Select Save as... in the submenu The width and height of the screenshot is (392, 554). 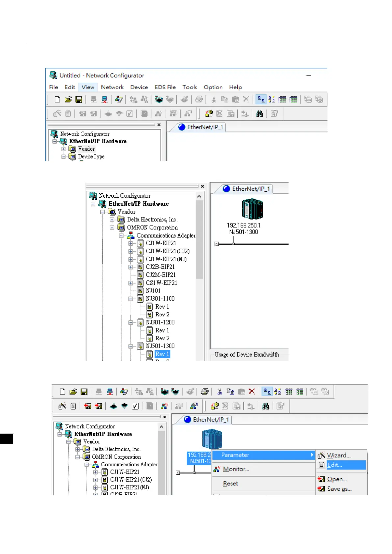coord(339,489)
